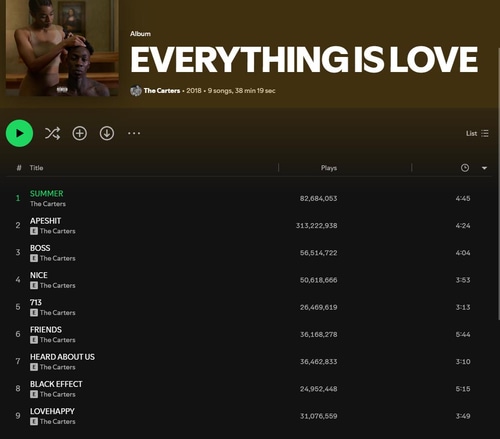500x439 pixels.
Task: Click play count 82,684,053
Action: pyautogui.click(x=318, y=198)
